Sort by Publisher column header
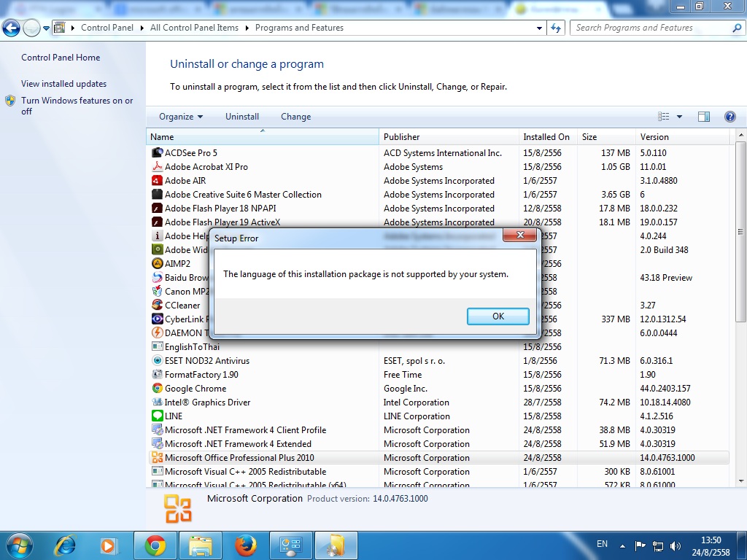 (x=449, y=136)
